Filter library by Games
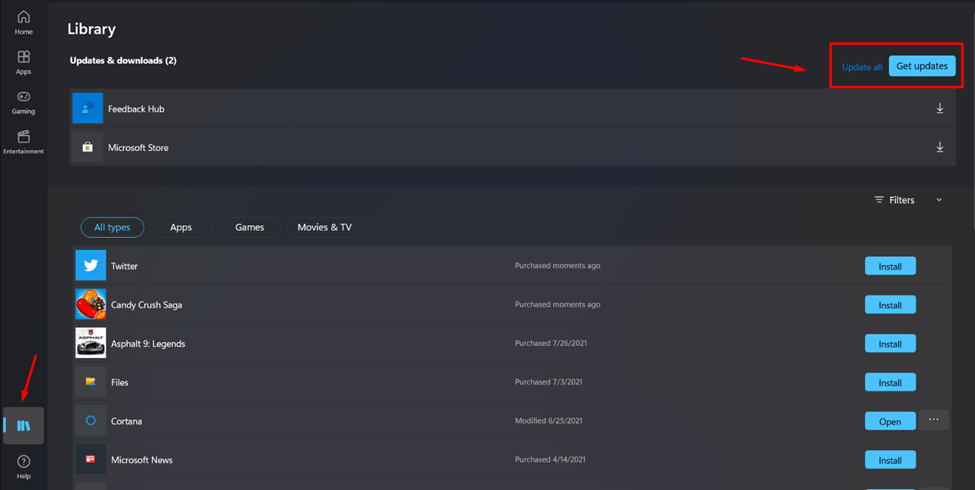Viewport: 975px width, 490px height. pyautogui.click(x=249, y=228)
